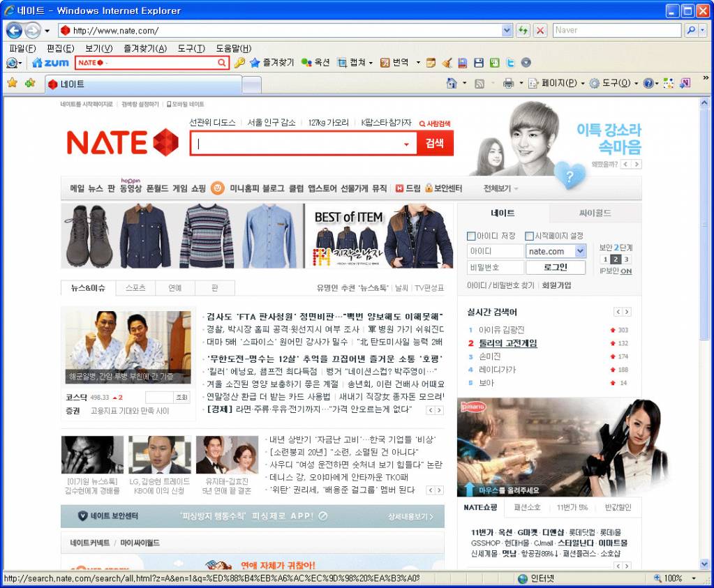Image resolution: width=714 pixels, height=588 pixels.
Task: Open the 도구(O) command bar dropdown
Action: click(x=613, y=83)
